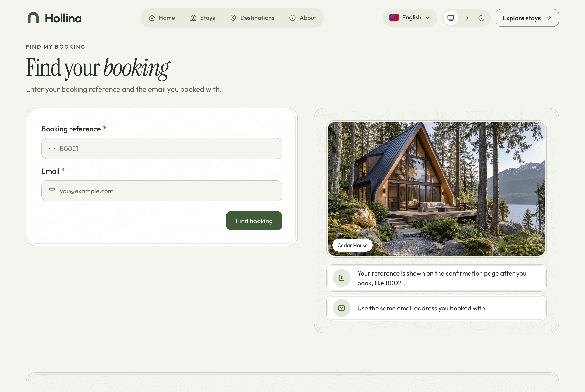Focus the Booking reference input field
This screenshot has height=392, width=585.
(162, 149)
